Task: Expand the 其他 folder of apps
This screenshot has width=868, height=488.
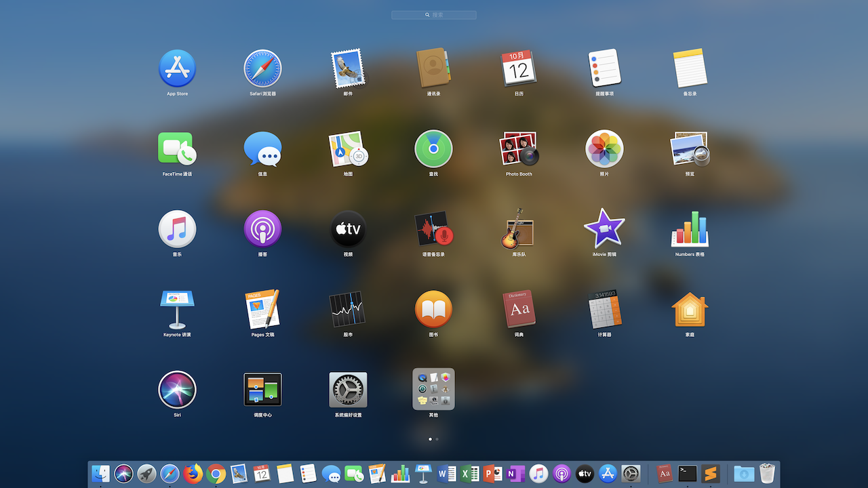Action: [433, 389]
